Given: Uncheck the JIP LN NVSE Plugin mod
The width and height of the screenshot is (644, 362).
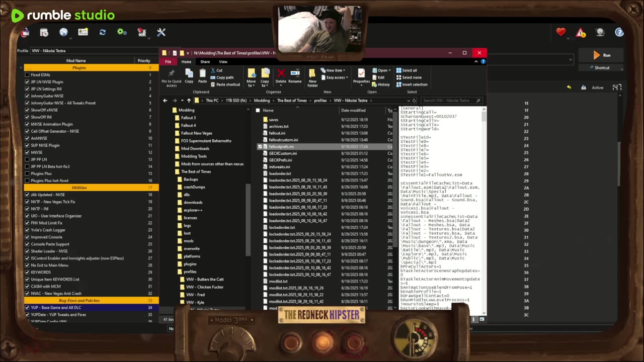Looking at the screenshot, I should click(27, 82).
